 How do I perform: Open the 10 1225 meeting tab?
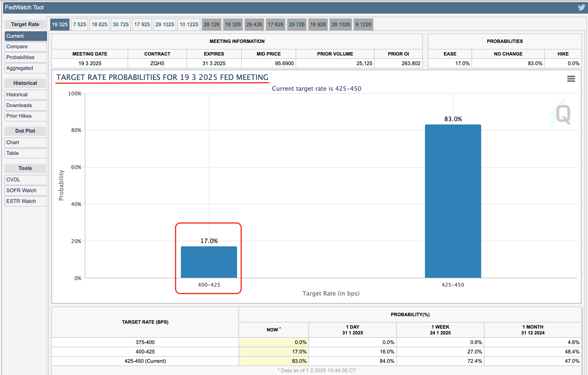[x=189, y=24]
